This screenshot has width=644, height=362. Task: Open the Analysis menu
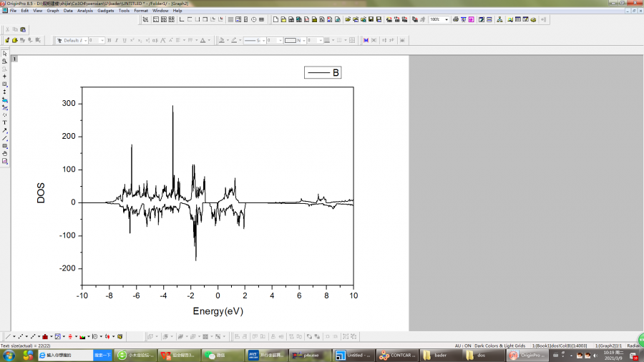click(x=84, y=11)
